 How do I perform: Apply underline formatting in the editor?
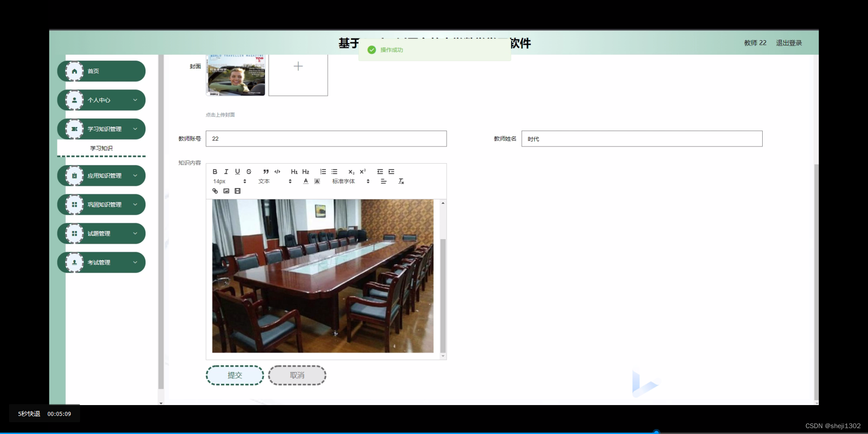(237, 171)
